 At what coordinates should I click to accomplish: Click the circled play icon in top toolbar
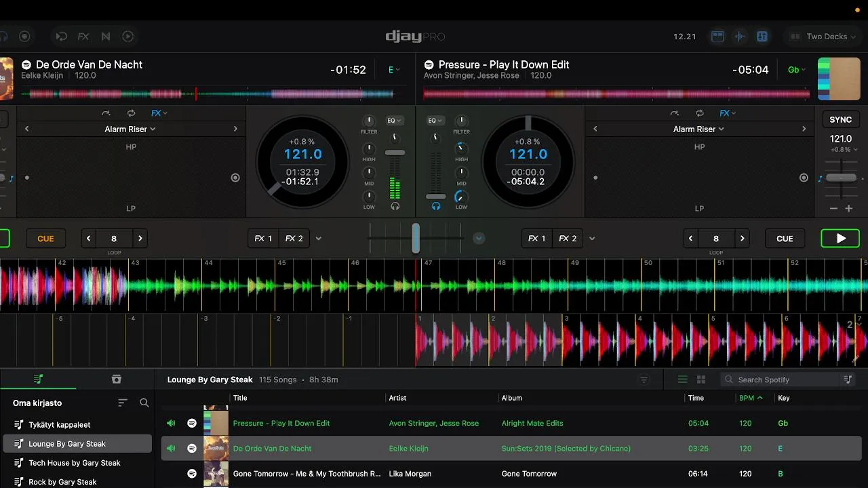tap(127, 37)
